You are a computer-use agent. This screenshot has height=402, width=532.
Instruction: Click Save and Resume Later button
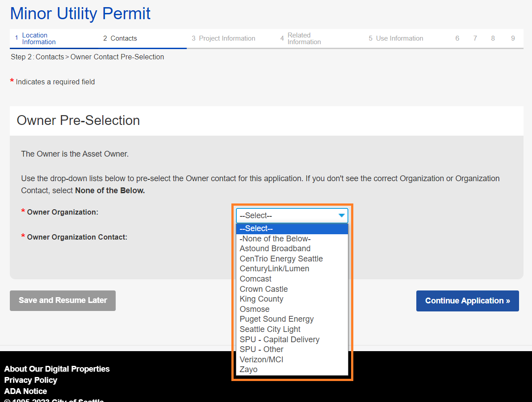click(63, 301)
